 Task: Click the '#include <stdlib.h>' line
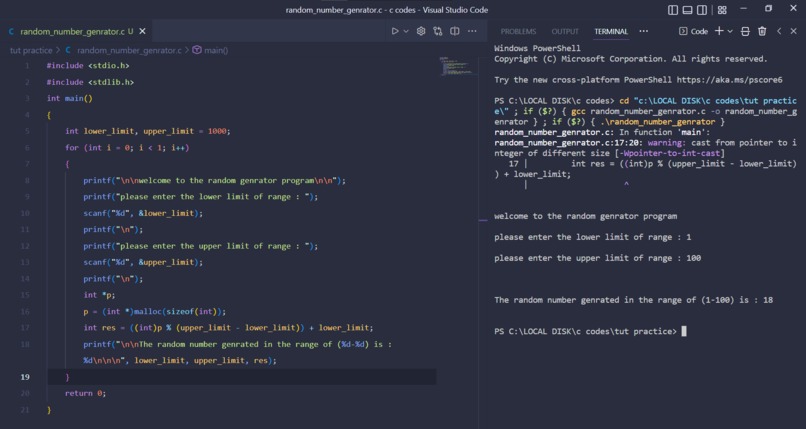(90, 82)
